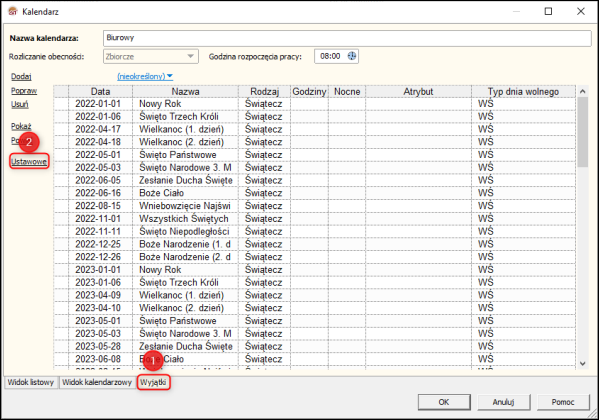Switch to the Widok kalendarzowy tab
Screen dimensions: 599x420
(97, 382)
